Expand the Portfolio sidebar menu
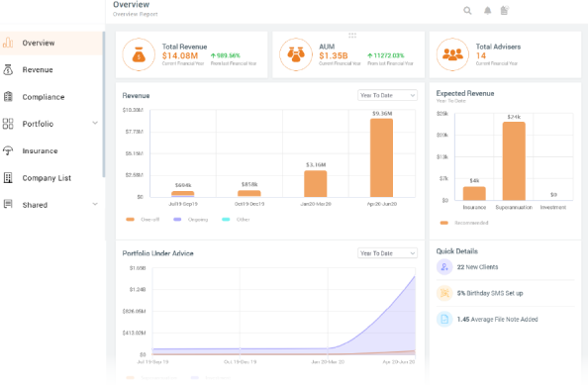Screen dimensions: 588x385 coord(50,124)
